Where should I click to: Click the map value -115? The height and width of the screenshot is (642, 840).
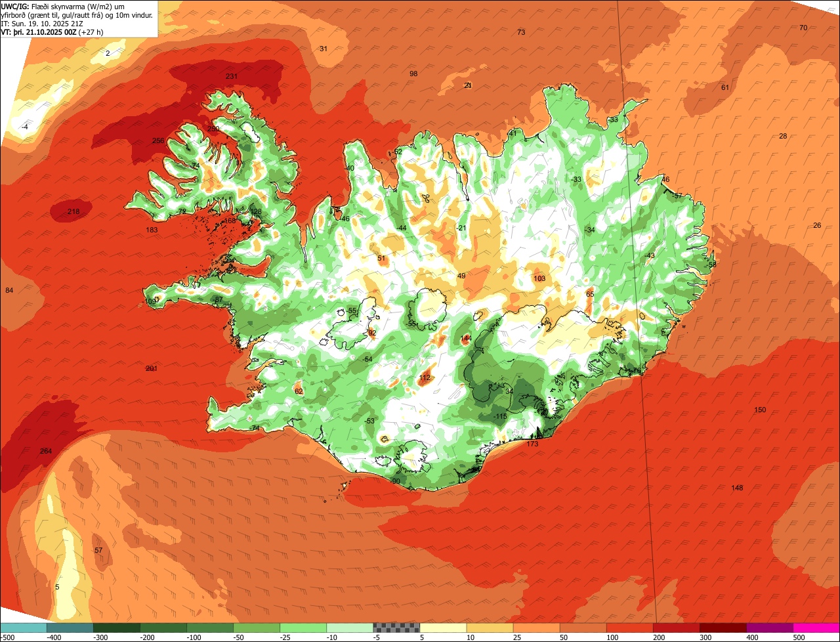501,416
